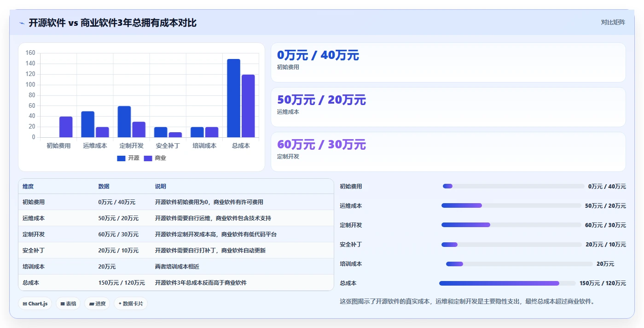
Task: Click the 总成本 commercial bar in chart
Action: tap(248, 106)
